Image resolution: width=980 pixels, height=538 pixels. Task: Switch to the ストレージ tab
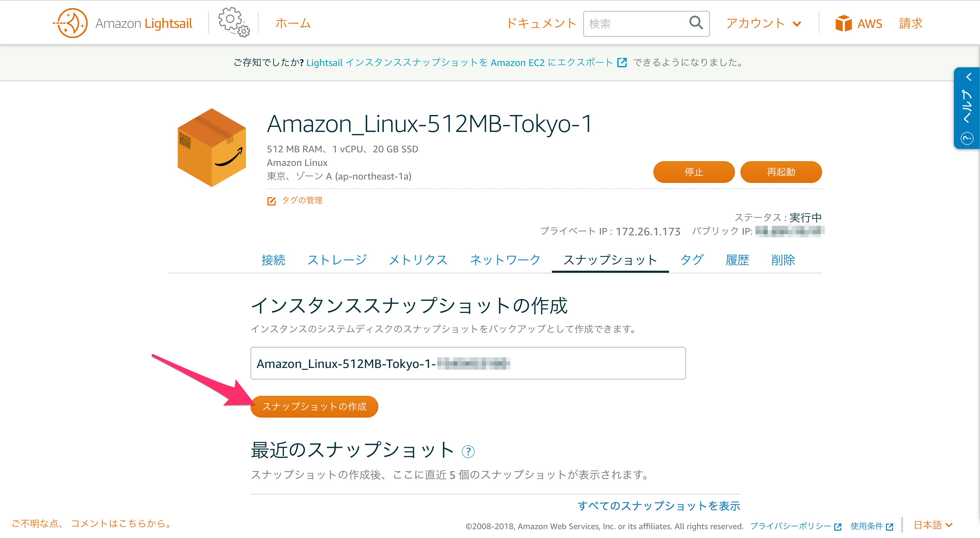[337, 260]
